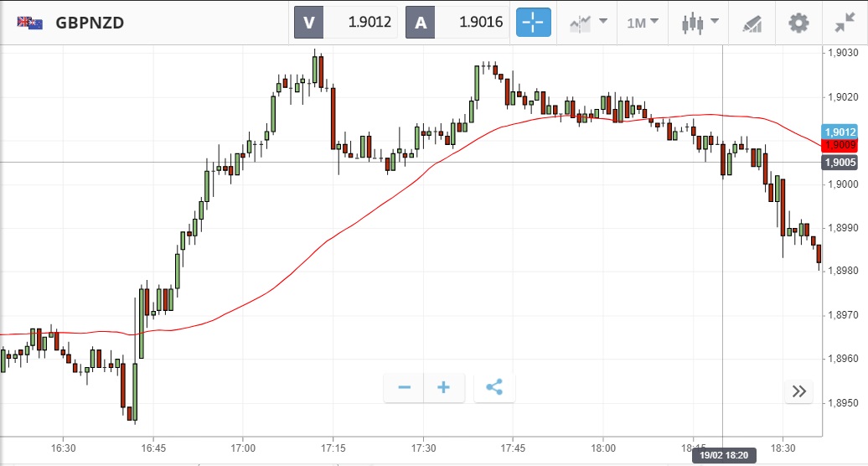Zoom out the chart with minus
Screen dimensions: 868x466
tap(405, 387)
